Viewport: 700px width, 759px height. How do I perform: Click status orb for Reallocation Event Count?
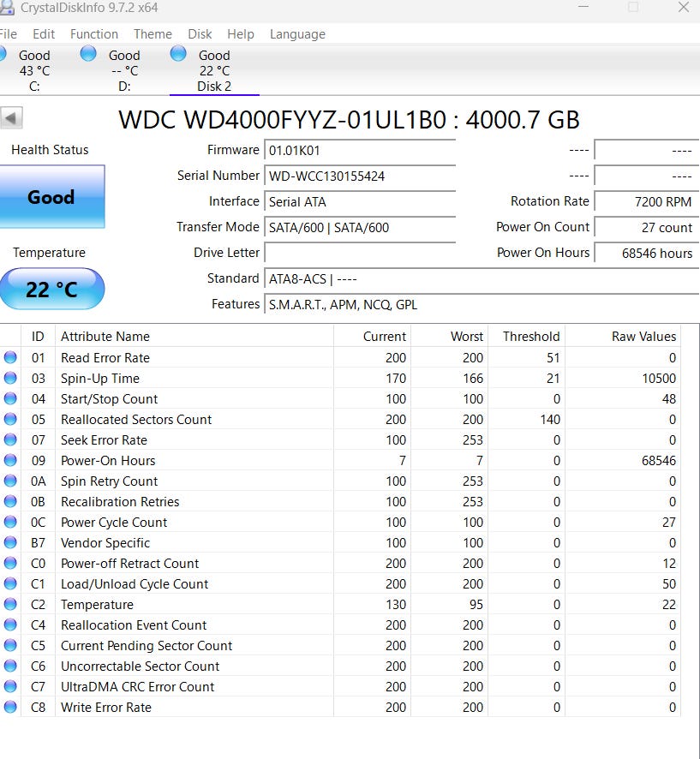tap(10, 625)
